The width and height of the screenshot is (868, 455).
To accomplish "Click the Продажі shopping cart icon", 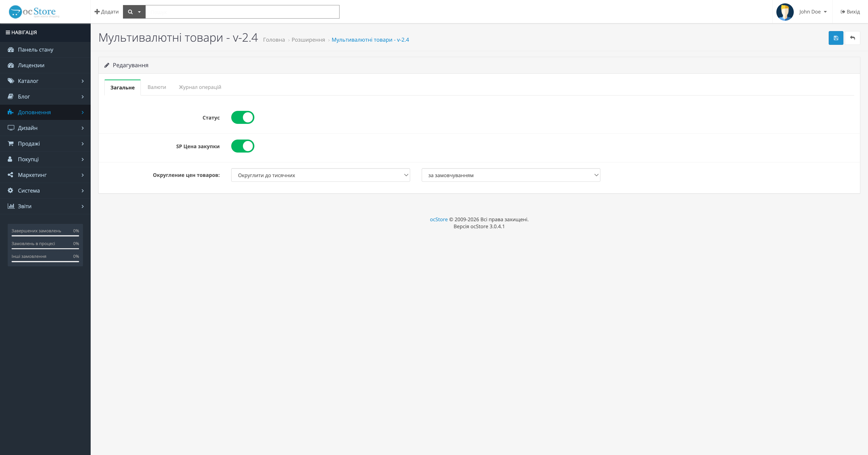I will pyautogui.click(x=11, y=143).
